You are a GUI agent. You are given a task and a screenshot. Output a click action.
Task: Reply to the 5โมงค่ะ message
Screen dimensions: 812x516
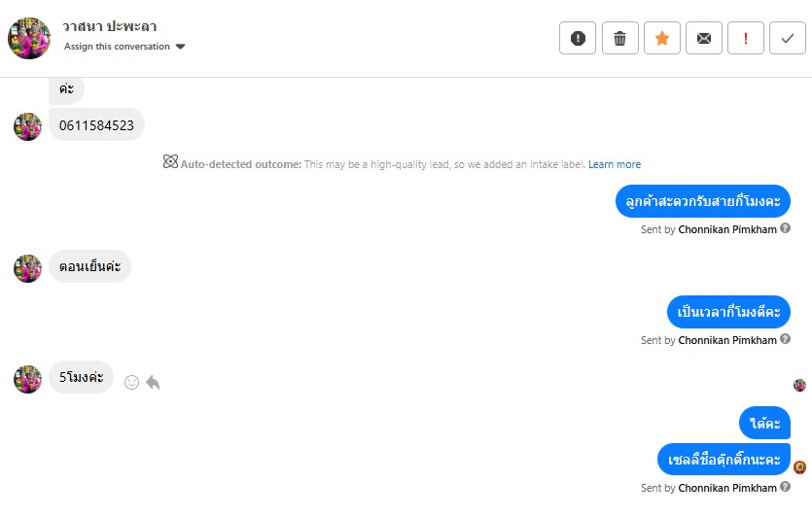[x=153, y=383]
